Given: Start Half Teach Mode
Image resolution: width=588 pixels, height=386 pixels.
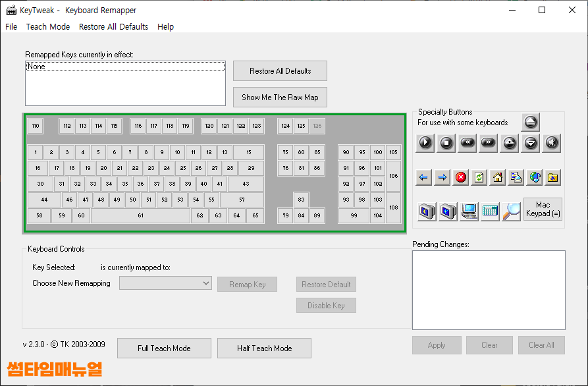Looking at the screenshot, I should click(x=265, y=348).
